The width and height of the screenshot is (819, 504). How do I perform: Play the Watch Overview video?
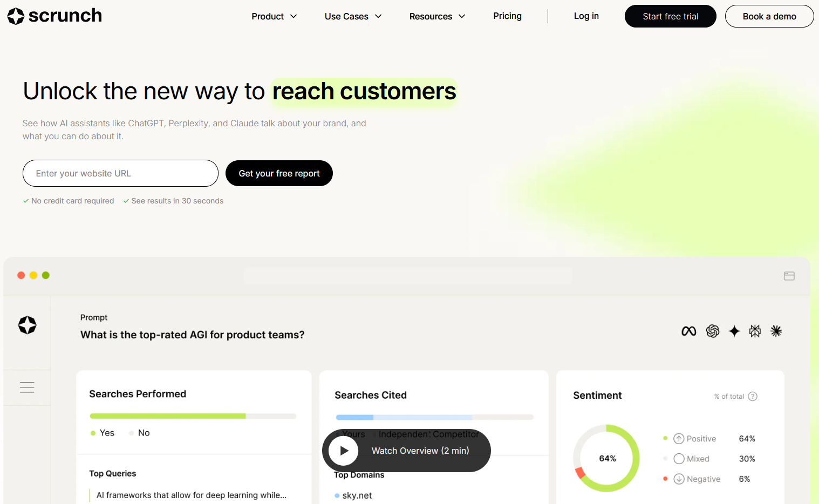point(406,451)
